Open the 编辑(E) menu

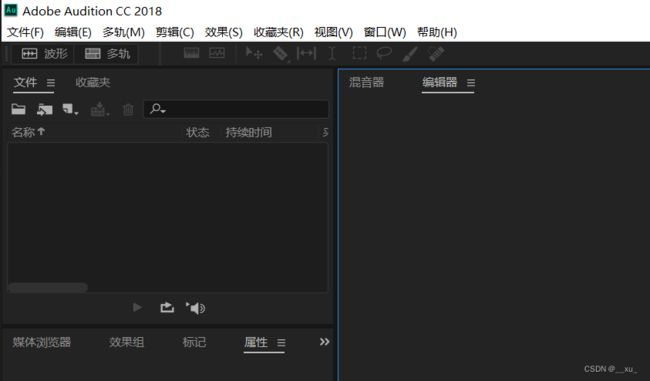[73, 32]
